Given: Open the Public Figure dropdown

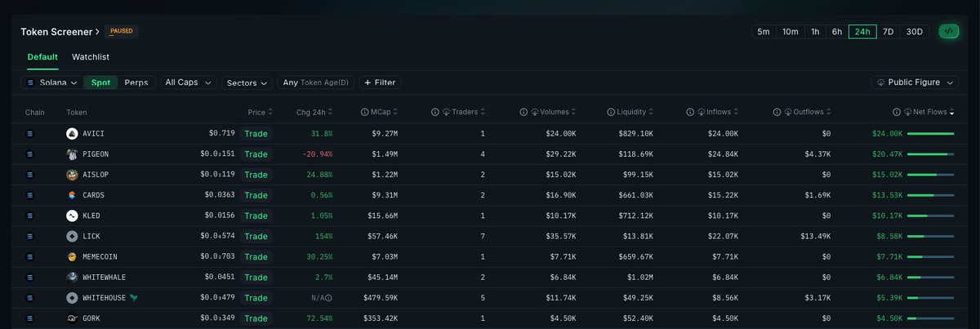Looking at the screenshot, I should pos(915,82).
